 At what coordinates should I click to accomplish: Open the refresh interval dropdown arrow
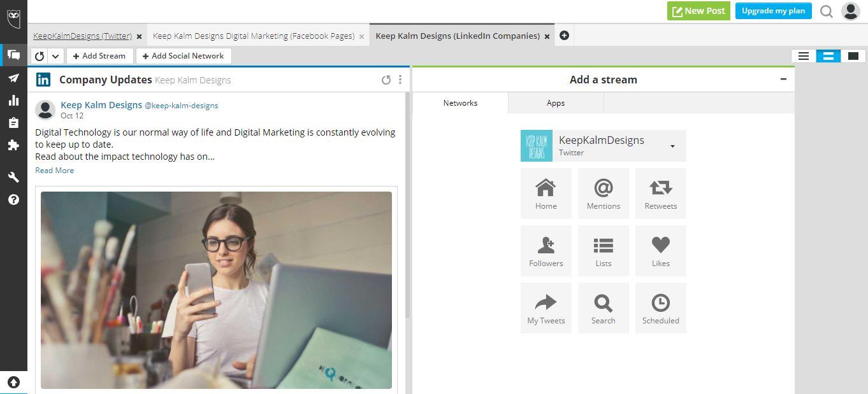(x=55, y=56)
